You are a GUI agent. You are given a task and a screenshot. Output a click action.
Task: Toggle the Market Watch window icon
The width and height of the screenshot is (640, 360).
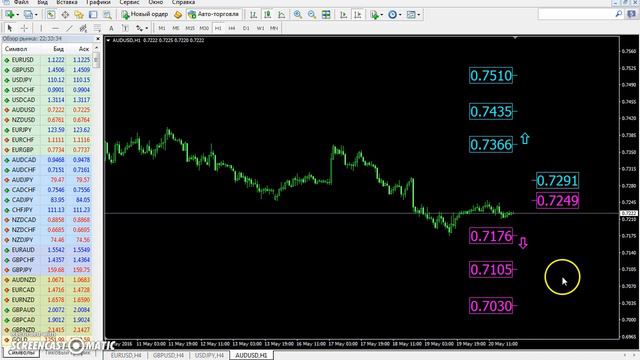[x=51, y=15]
